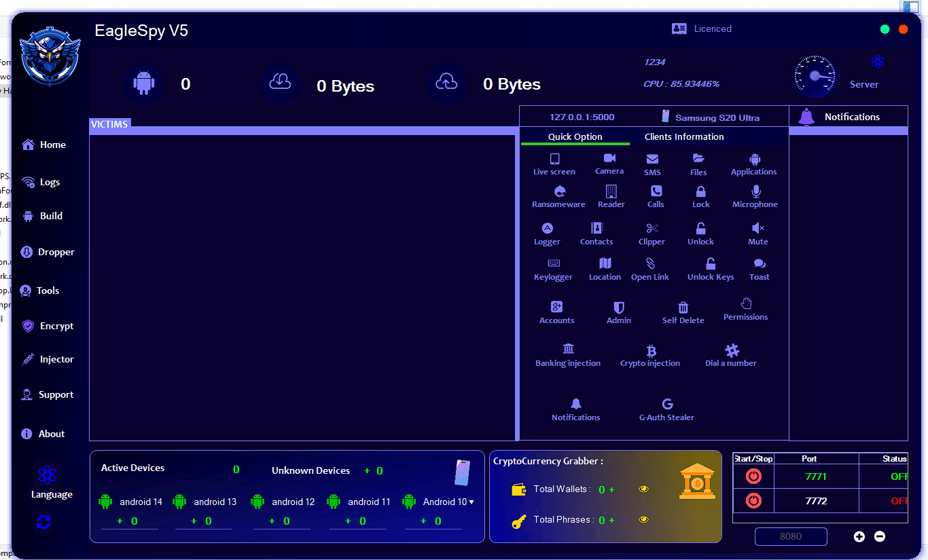928x560 pixels.
Task: Open the Permissions hand icon
Action: tap(746, 303)
